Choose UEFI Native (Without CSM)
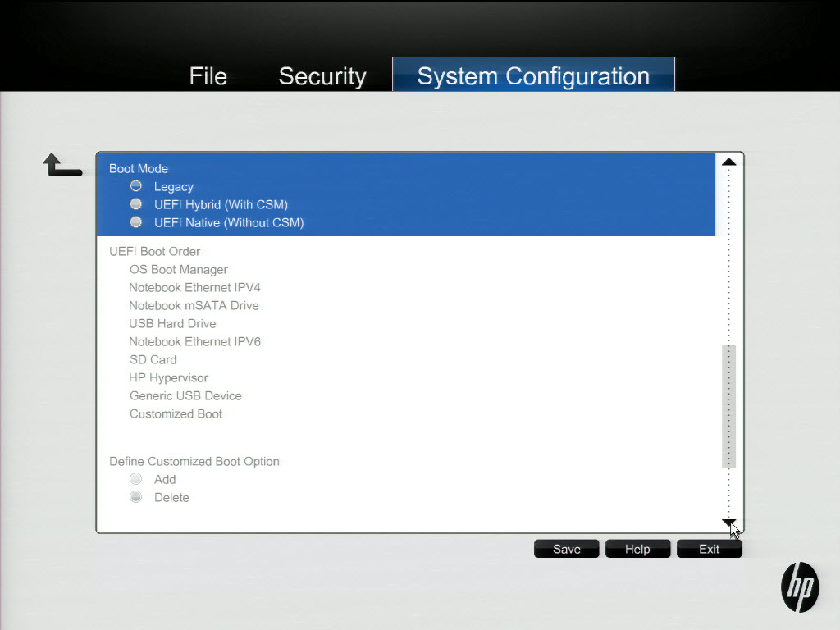Screen dimensions: 840x630 tap(136, 222)
